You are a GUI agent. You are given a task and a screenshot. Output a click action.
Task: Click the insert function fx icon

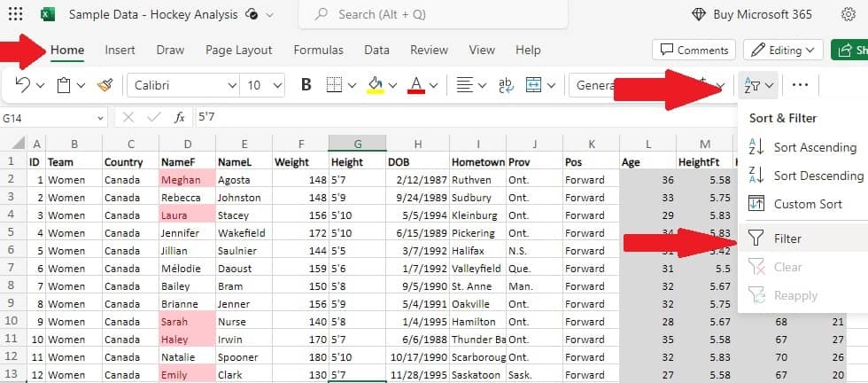179,118
